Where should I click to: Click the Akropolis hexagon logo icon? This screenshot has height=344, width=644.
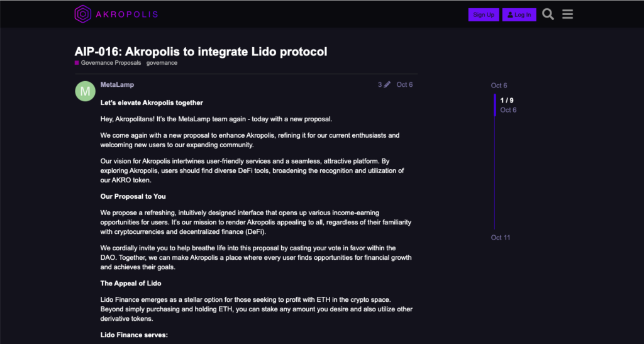point(83,14)
